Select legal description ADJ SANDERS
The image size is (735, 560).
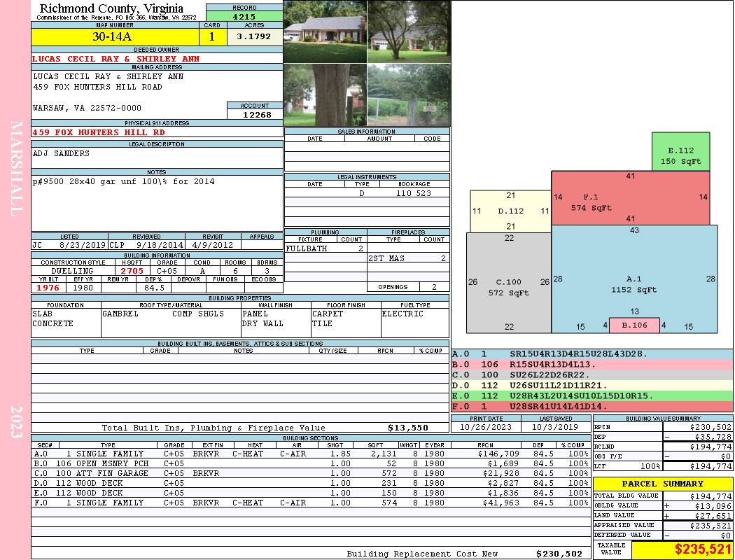(61, 153)
